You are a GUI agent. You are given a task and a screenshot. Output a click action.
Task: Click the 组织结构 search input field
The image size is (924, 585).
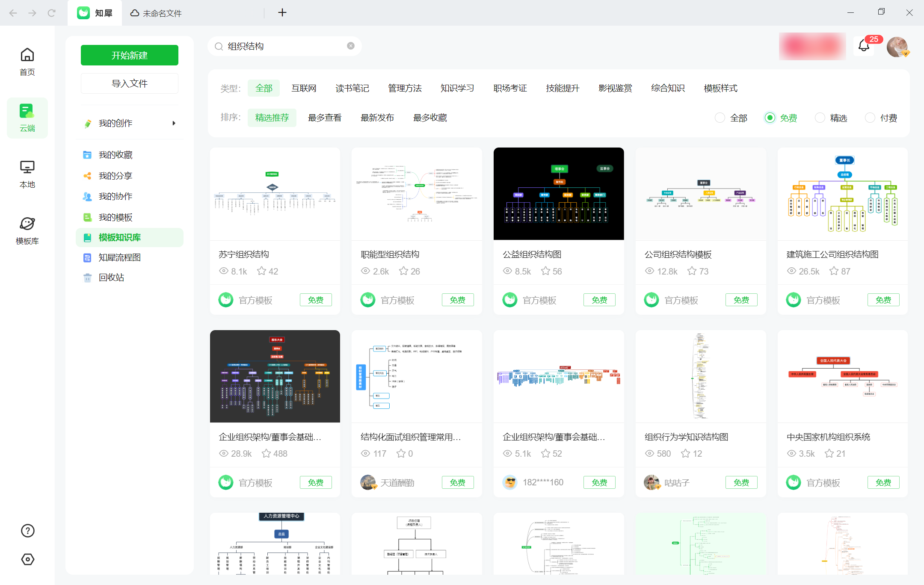[282, 46]
